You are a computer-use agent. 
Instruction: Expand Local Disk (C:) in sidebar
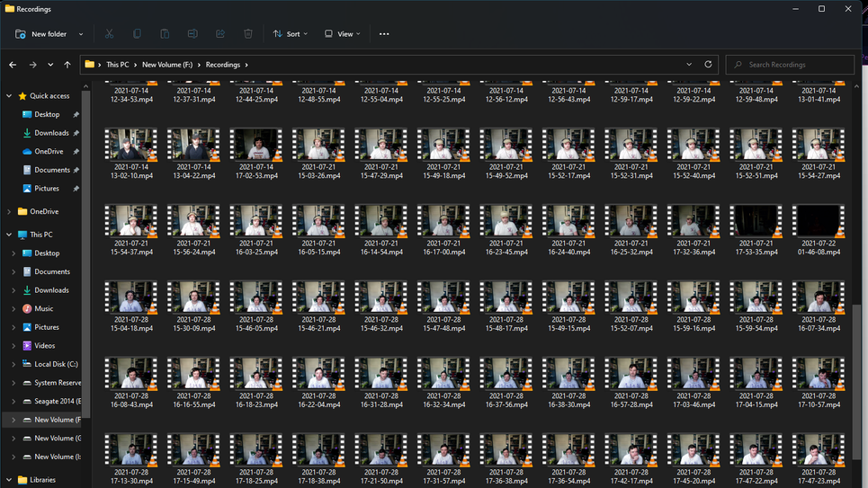[x=13, y=364]
